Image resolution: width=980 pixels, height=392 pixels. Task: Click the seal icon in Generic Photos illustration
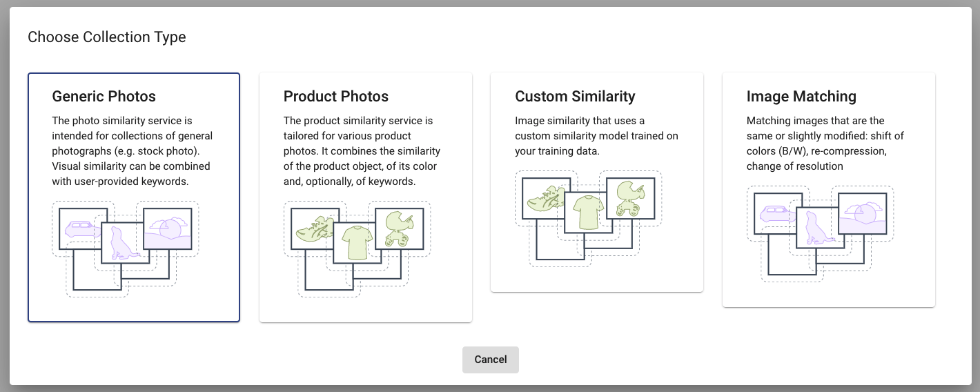[125, 243]
